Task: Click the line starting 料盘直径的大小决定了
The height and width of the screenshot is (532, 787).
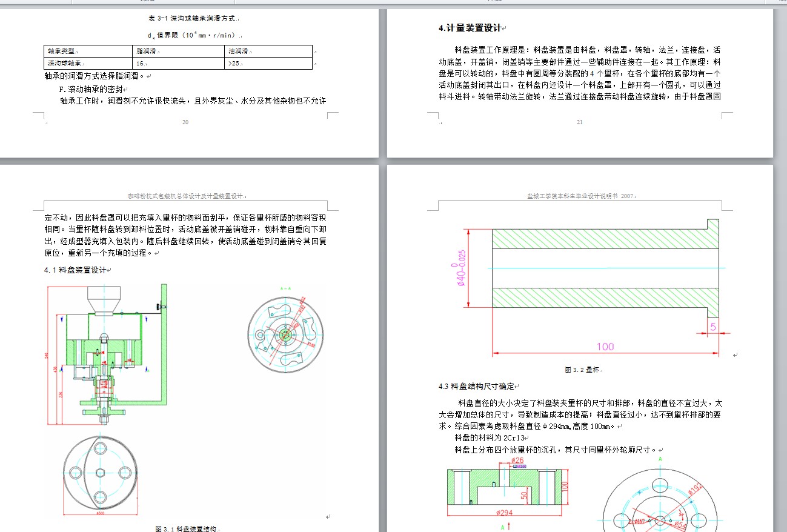Action: click(590, 402)
